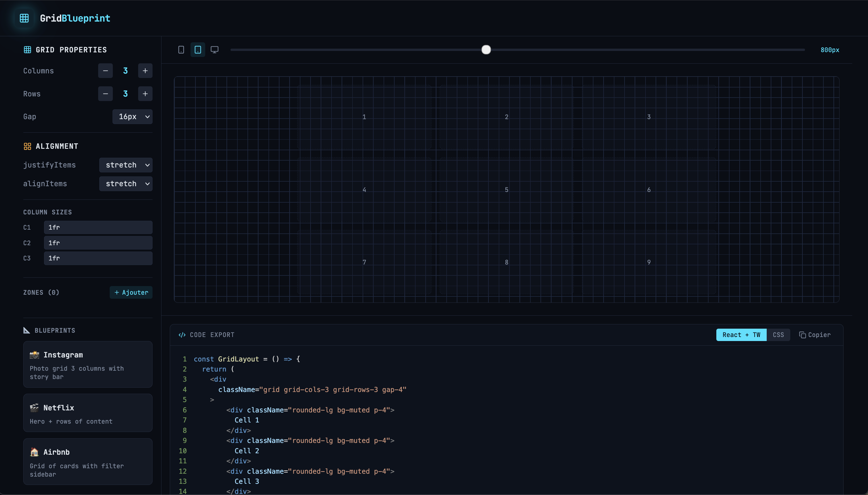Viewport: 868px width, 495px height.
Task: Click the viewport width slider handle
Action: coord(486,49)
